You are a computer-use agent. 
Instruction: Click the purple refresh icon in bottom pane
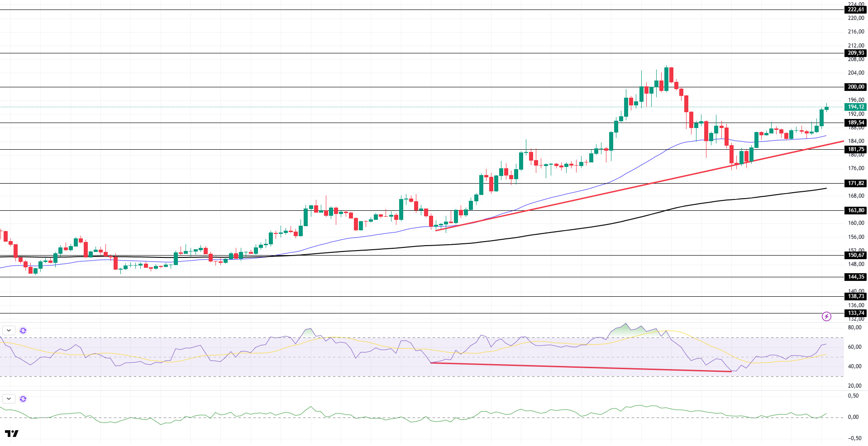(x=23, y=399)
